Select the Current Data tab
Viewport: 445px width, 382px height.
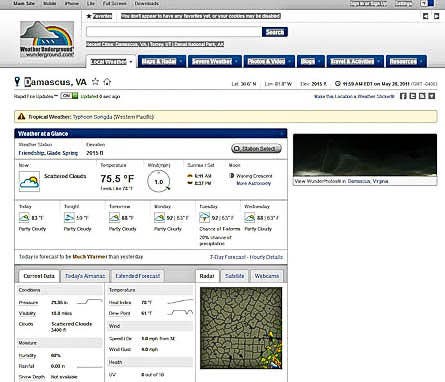[39, 276]
